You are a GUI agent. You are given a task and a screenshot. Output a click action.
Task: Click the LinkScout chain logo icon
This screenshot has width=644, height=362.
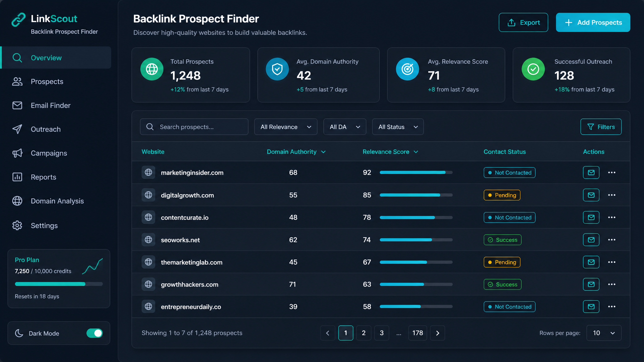click(x=19, y=20)
